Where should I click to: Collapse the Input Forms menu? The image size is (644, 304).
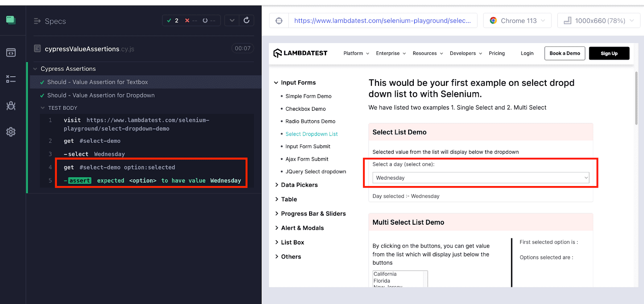276,83
